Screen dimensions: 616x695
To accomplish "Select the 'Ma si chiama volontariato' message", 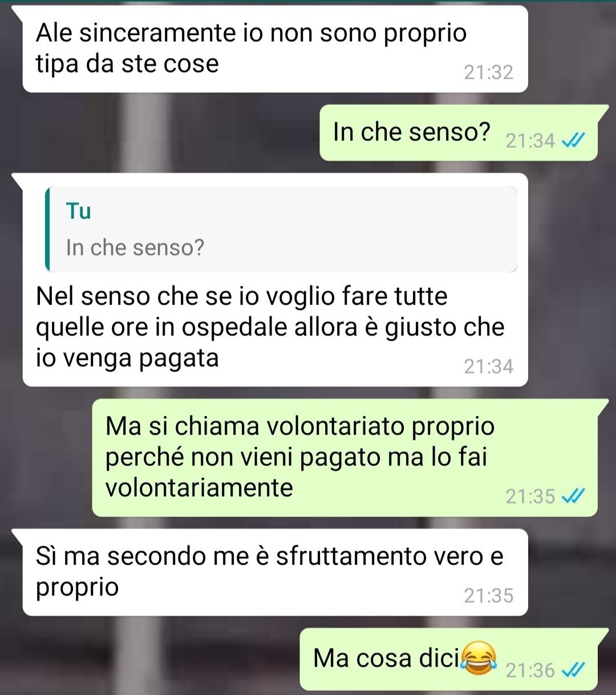I will [x=345, y=458].
